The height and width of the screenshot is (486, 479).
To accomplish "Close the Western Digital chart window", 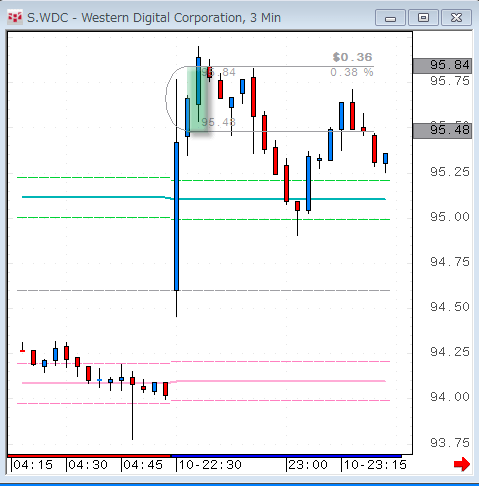I will pyautogui.click(x=456, y=18).
